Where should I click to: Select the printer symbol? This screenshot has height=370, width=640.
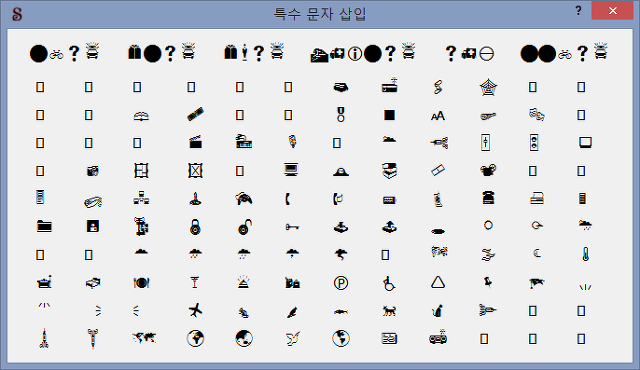tap(536, 198)
